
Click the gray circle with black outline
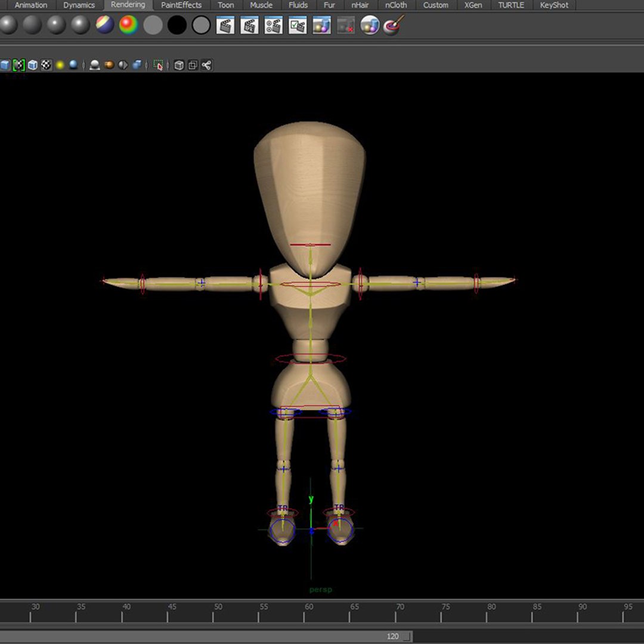click(202, 25)
